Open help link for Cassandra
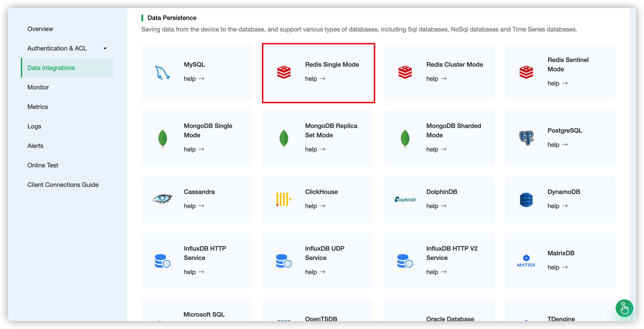This screenshot has width=644, height=329. click(194, 206)
